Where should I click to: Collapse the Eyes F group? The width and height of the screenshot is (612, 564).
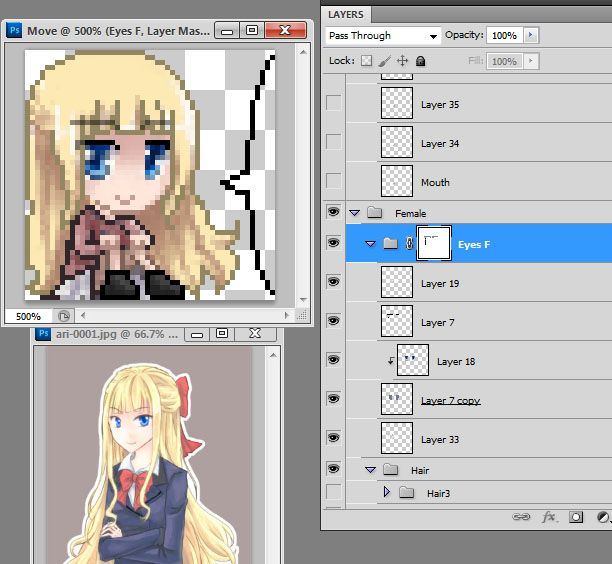point(370,244)
